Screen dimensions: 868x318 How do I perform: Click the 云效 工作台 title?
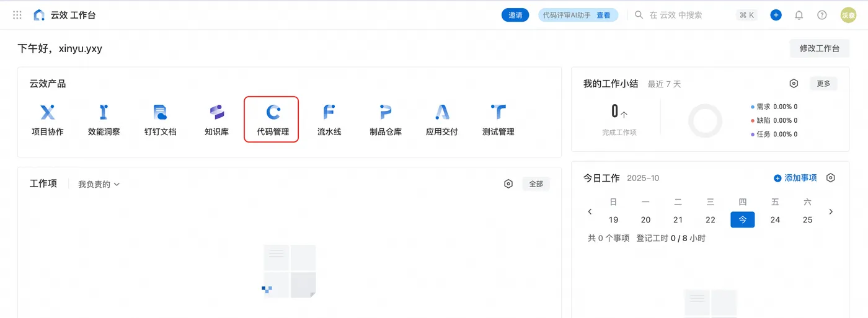coord(73,15)
